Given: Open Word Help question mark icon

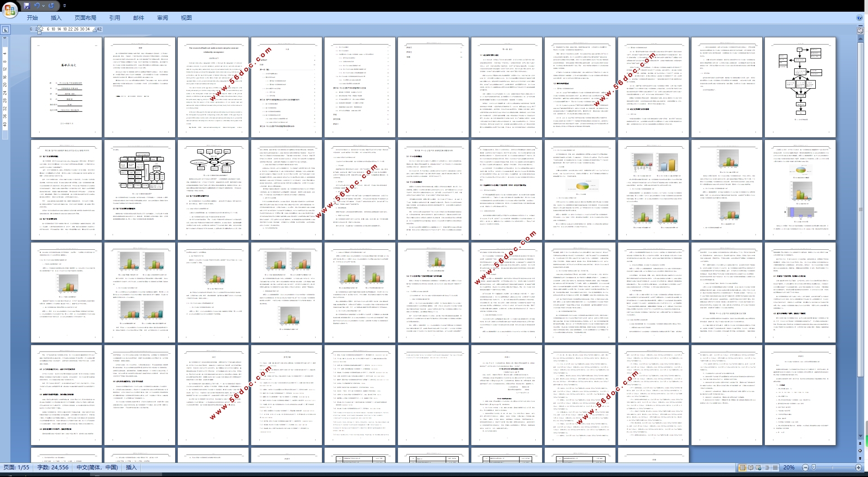Looking at the screenshot, I should [859, 18].
